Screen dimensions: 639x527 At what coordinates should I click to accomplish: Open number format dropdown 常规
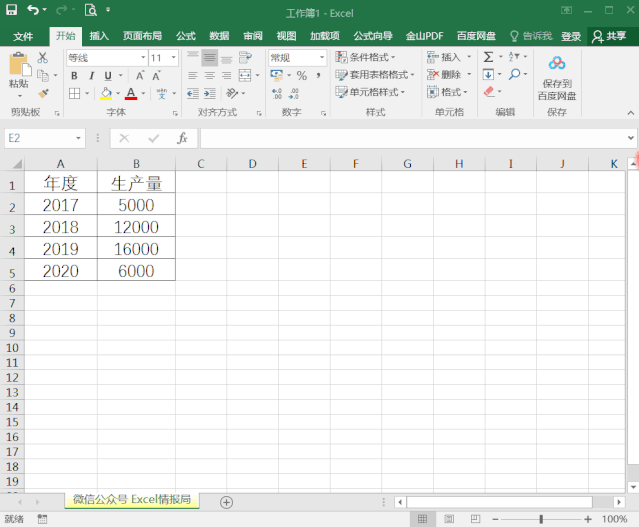(322, 57)
